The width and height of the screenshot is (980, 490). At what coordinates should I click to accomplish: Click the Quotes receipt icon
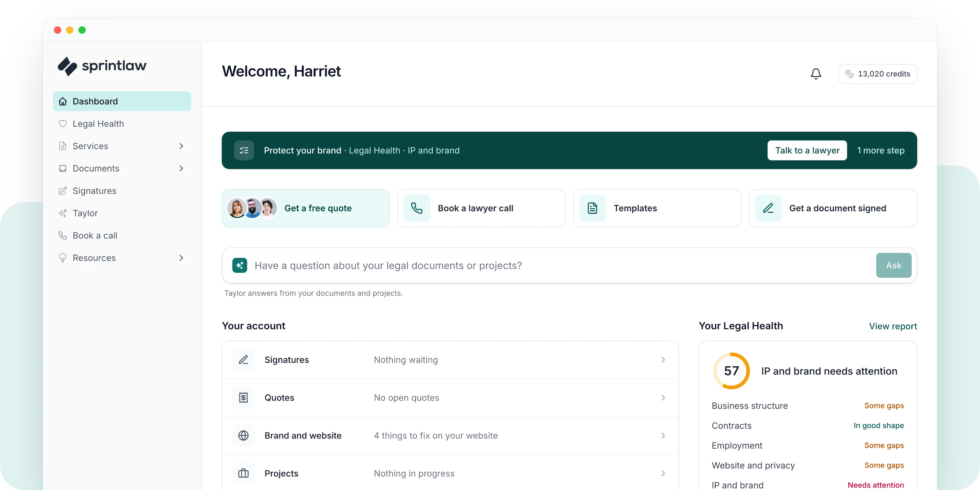pos(243,398)
